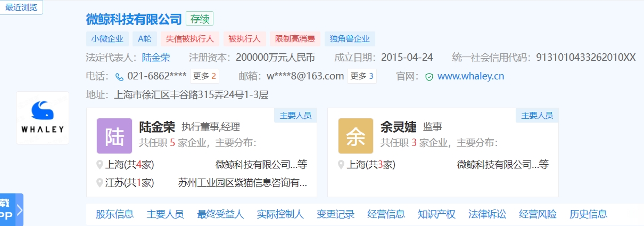Click the verified shield icon before www.whaley.cn
This screenshot has height=226, width=644.
point(429,77)
